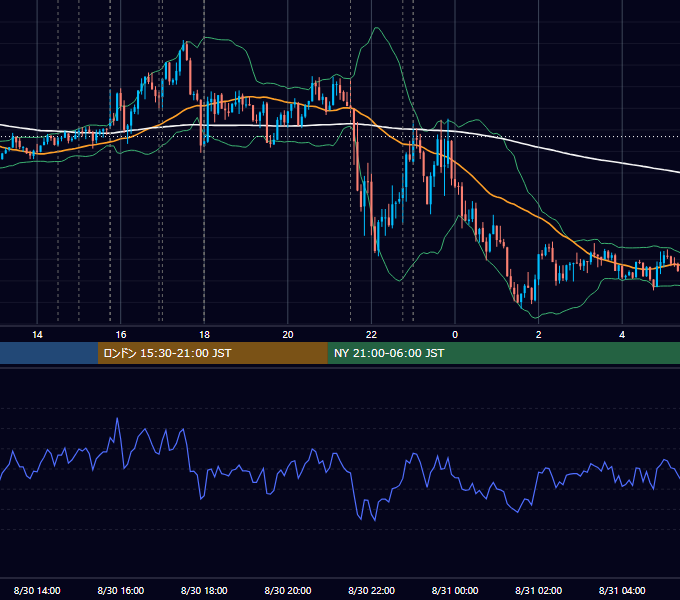Click the 14 hour label on price chart axis

pos(37,335)
